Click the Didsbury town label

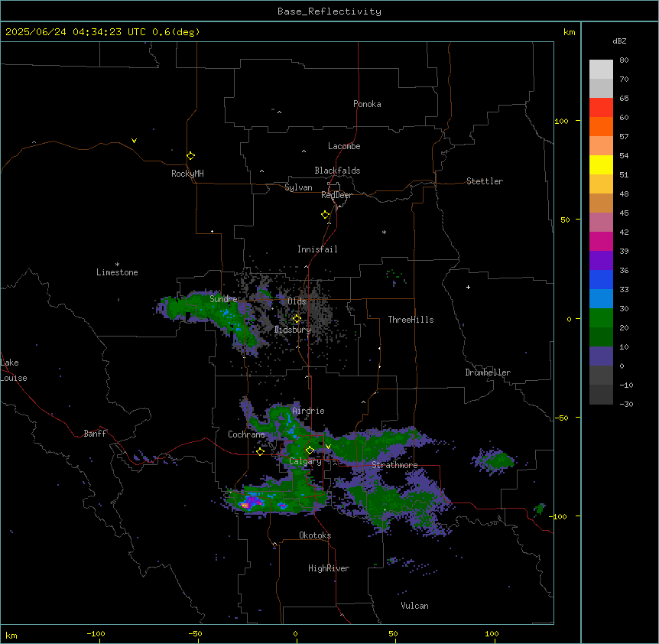293,330
